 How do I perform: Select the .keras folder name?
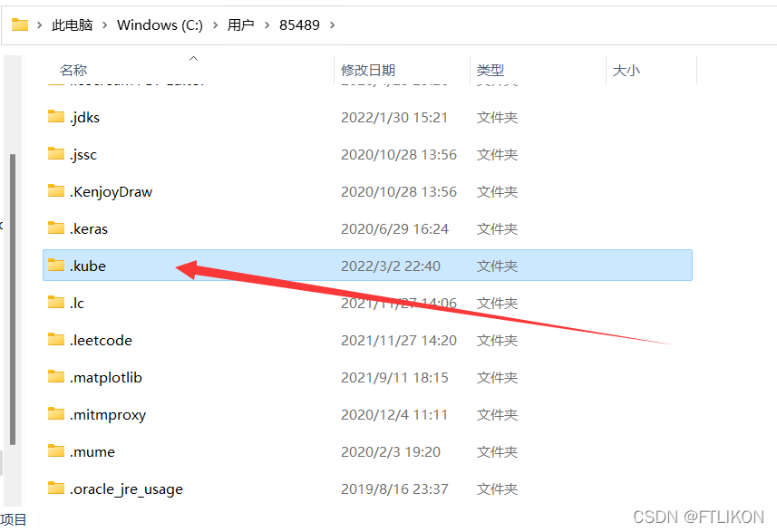coord(89,229)
